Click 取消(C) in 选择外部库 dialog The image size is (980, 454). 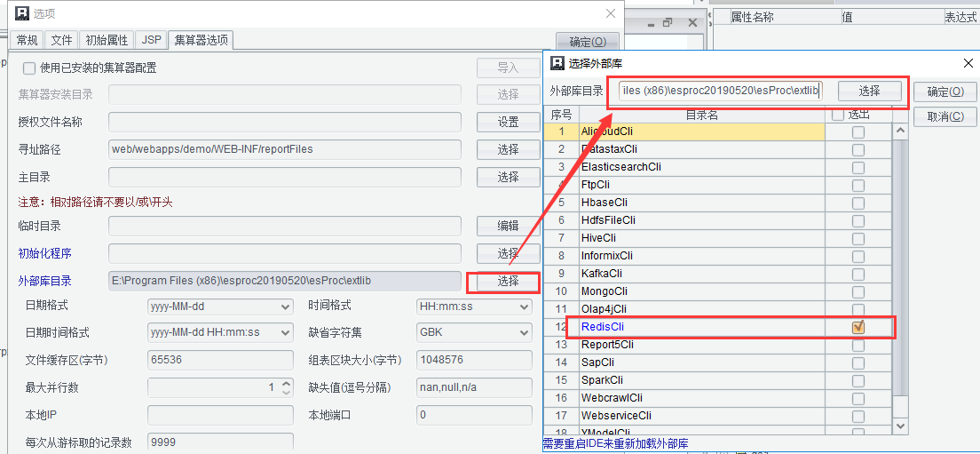(945, 116)
